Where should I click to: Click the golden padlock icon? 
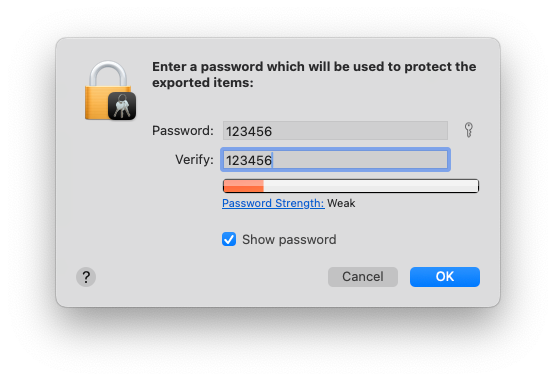[x=107, y=90]
